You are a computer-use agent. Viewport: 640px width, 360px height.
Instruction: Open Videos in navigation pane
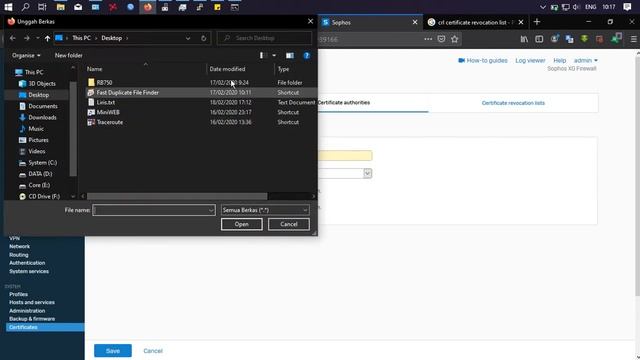tap(37, 151)
